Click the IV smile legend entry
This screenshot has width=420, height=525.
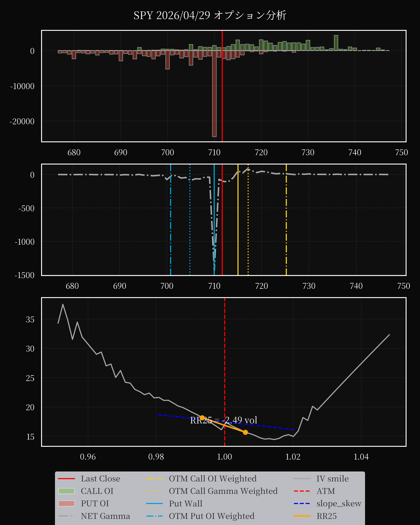point(321,478)
